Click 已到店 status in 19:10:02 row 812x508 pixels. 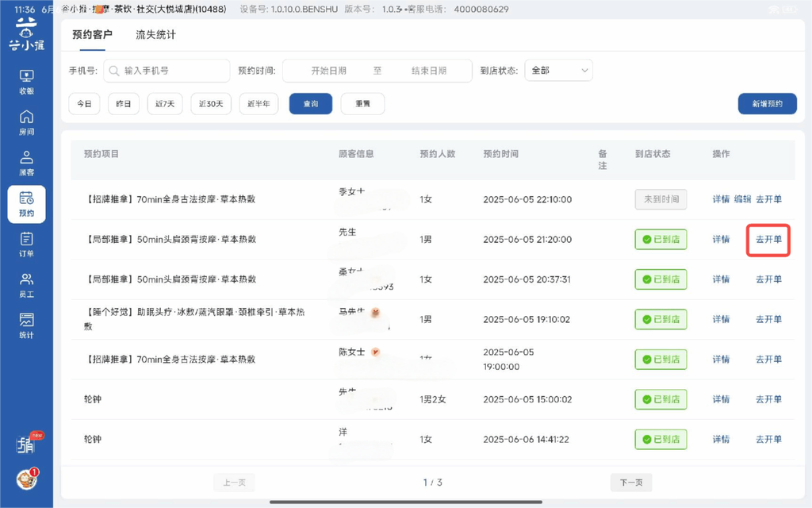pyautogui.click(x=661, y=319)
